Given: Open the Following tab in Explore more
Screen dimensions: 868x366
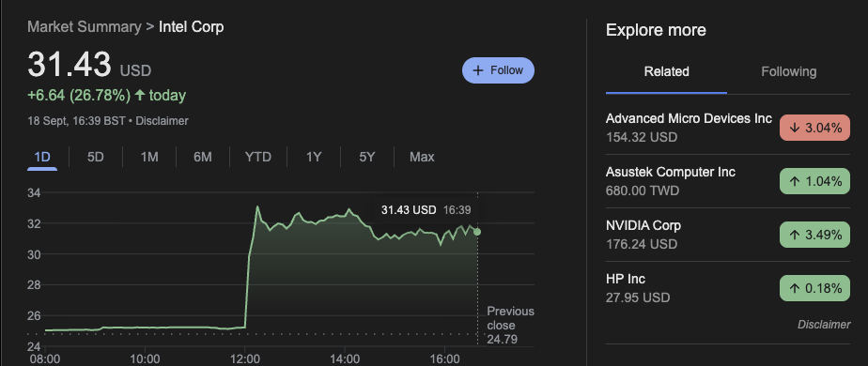Looking at the screenshot, I should tap(788, 72).
